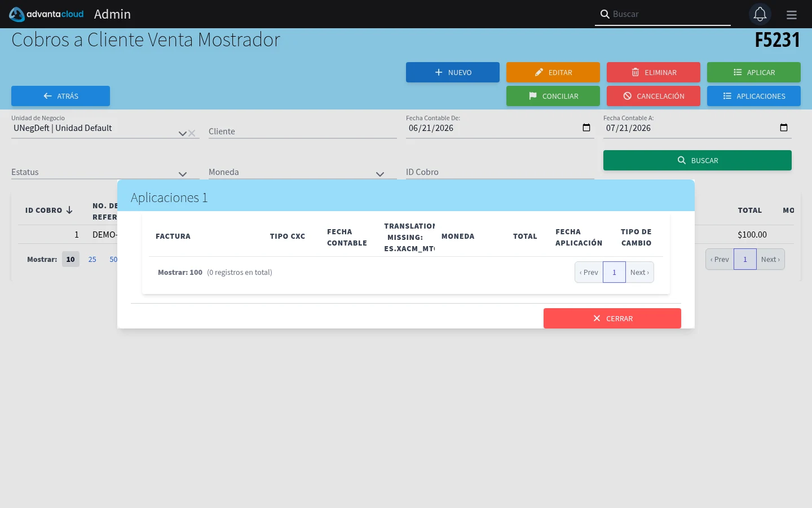Sort by ID COBRO column
Screen dimensions: 812x508
tap(48, 210)
